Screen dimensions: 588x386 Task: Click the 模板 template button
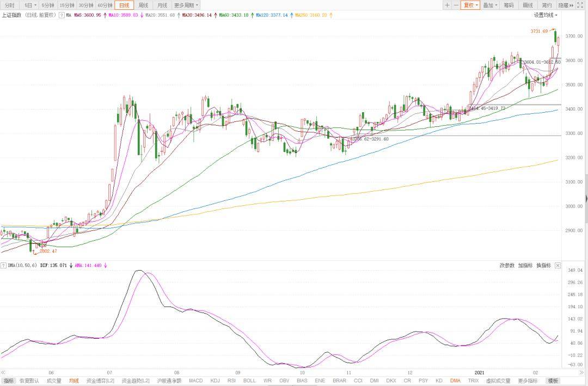pyautogui.click(x=553, y=381)
